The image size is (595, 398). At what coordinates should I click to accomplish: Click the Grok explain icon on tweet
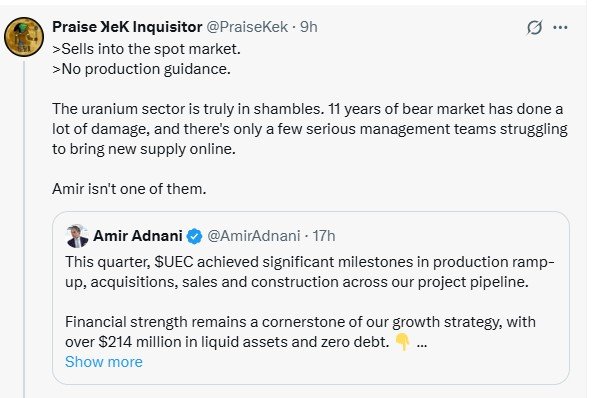coord(534,27)
